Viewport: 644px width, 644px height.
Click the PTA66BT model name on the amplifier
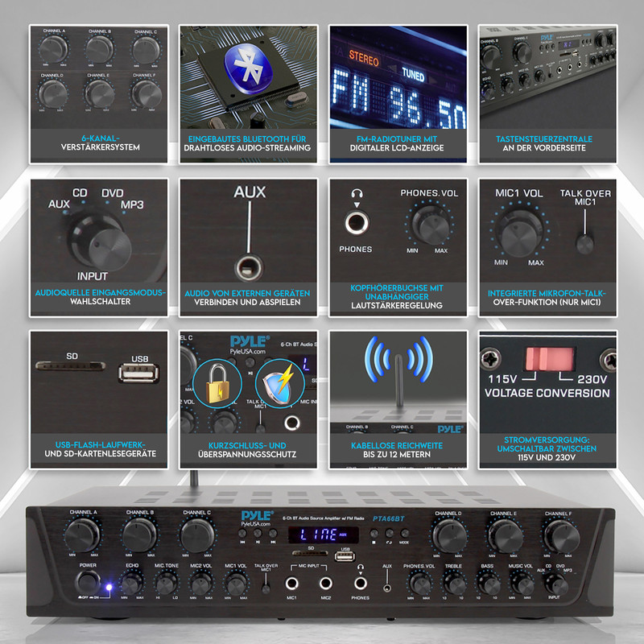click(x=389, y=518)
